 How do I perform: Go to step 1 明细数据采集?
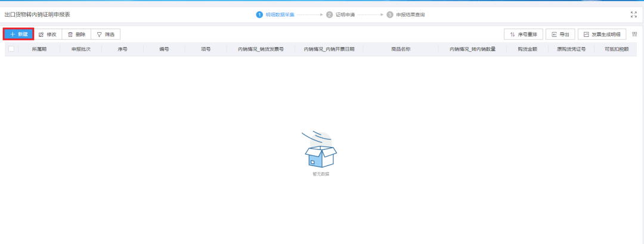(275, 15)
